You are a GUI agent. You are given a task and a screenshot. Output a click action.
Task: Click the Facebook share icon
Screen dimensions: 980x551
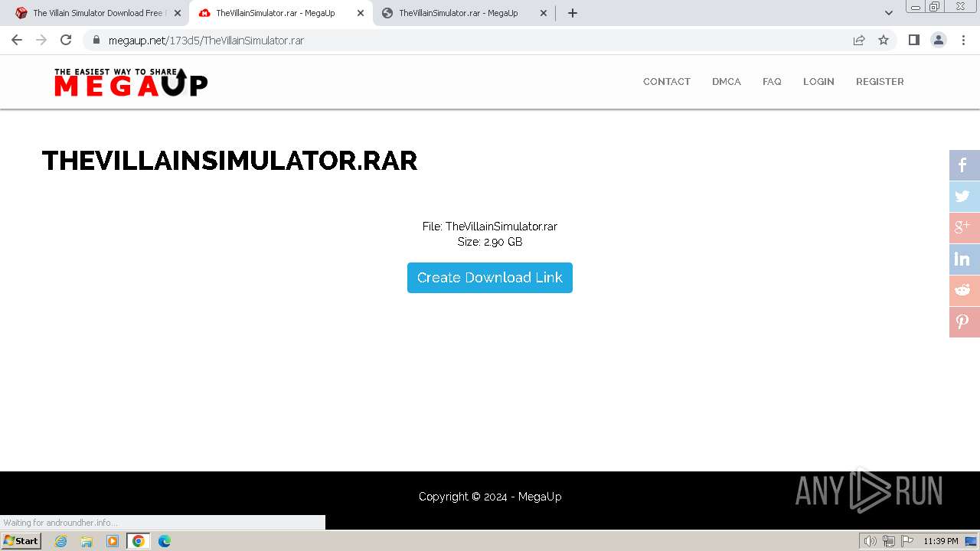pos(964,165)
